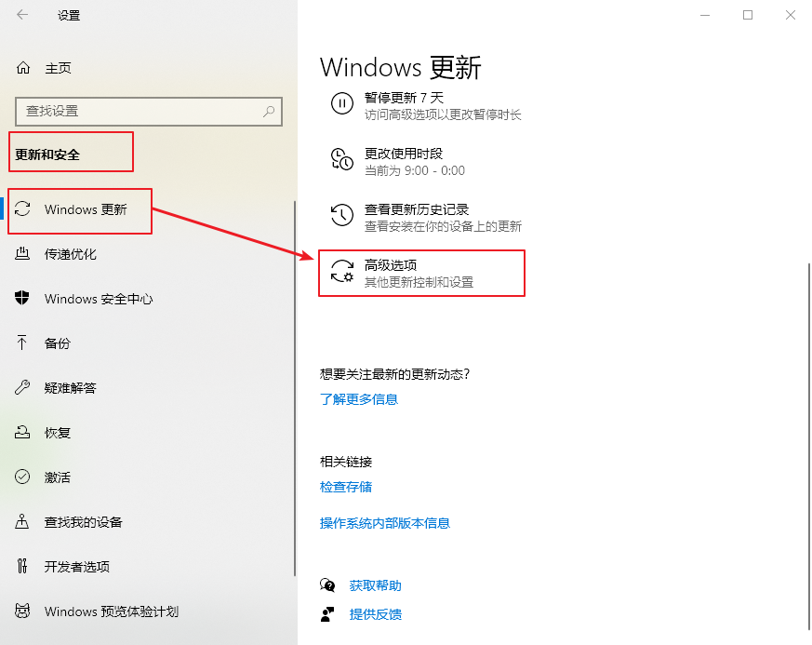Open Windows 安全中心 section
812x645 pixels.
pos(99,299)
